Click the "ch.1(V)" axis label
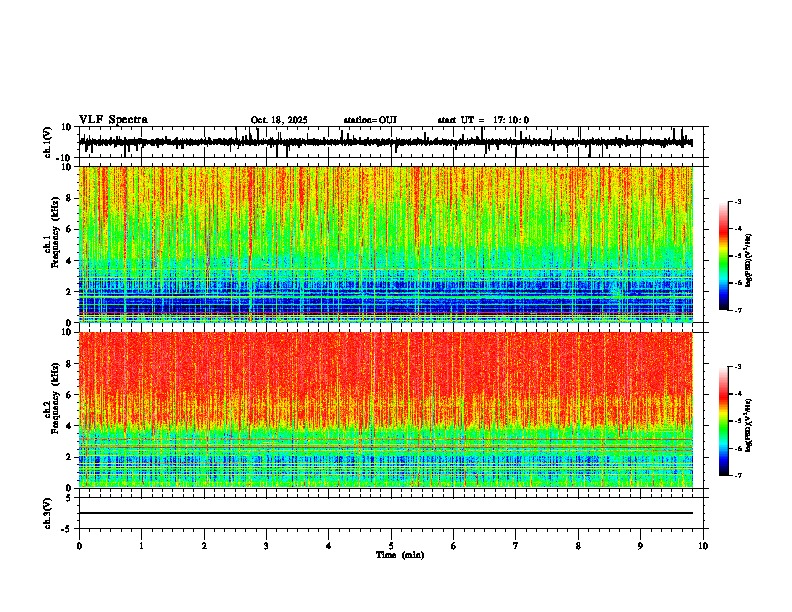The width and height of the screenshot is (792, 612). (48, 142)
